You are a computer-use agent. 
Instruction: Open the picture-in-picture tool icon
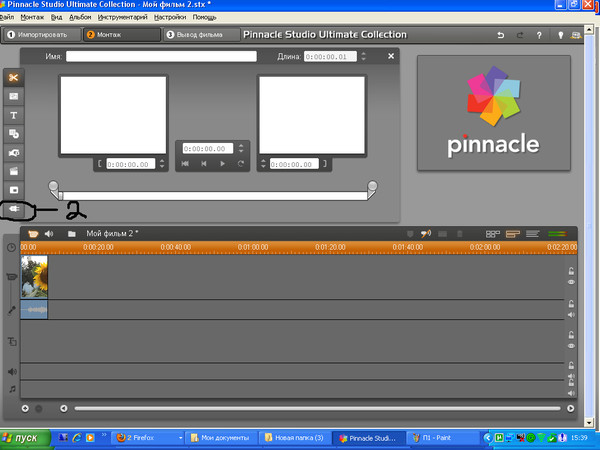pyautogui.click(x=13, y=190)
